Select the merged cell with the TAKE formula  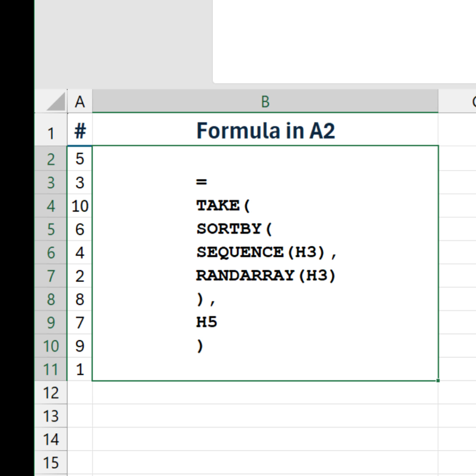tap(265, 263)
